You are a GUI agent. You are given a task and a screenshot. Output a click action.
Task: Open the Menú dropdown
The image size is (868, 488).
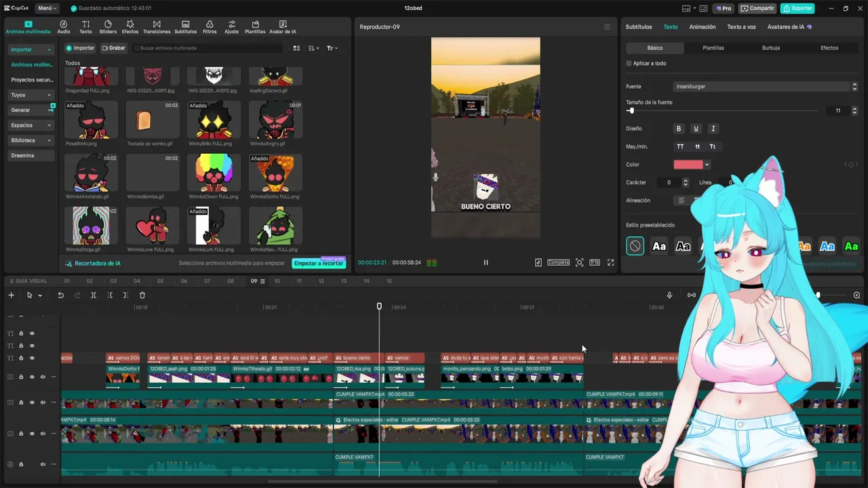pyautogui.click(x=47, y=8)
